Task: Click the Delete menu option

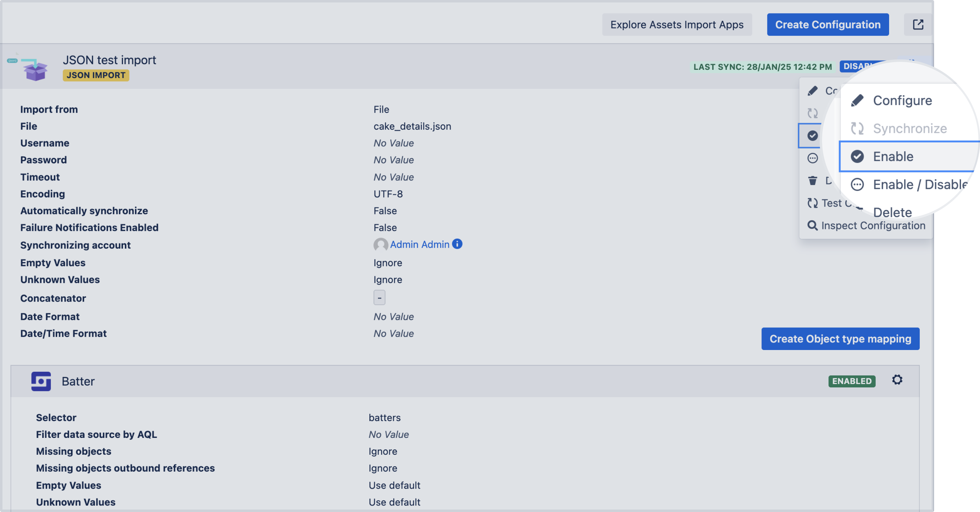Action: pyautogui.click(x=892, y=212)
